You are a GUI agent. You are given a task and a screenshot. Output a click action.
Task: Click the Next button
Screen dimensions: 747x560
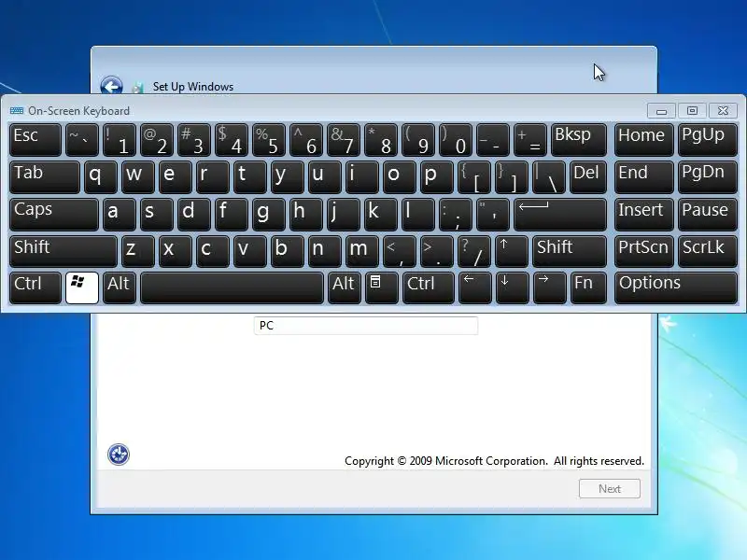coord(610,488)
